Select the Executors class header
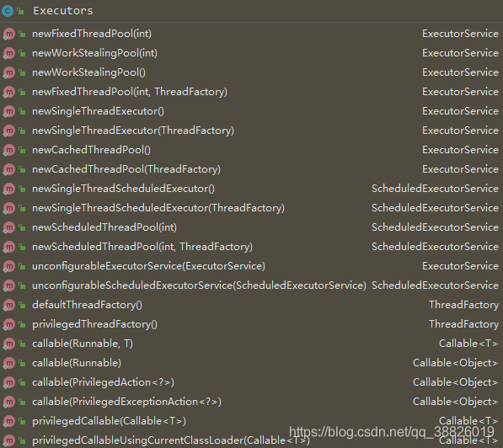 pyautogui.click(x=63, y=11)
